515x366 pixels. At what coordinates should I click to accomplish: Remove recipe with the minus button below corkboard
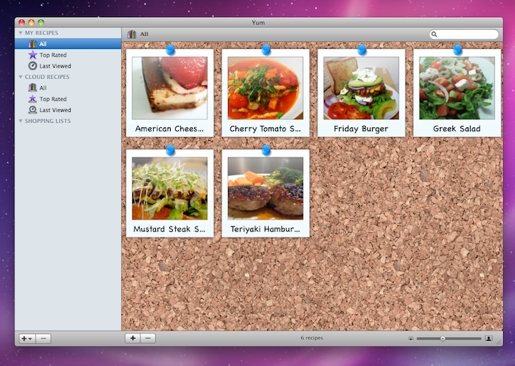[148, 338]
